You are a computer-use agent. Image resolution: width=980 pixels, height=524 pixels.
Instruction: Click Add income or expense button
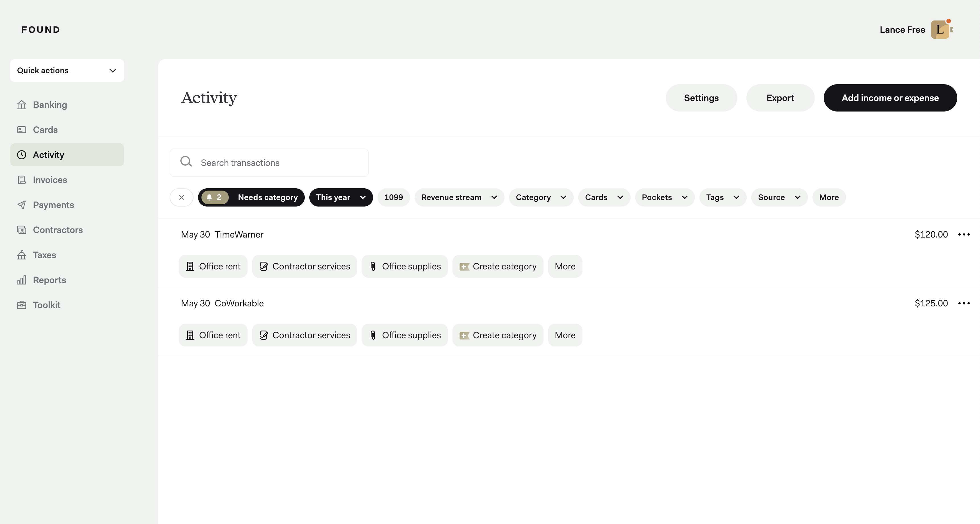pos(890,98)
